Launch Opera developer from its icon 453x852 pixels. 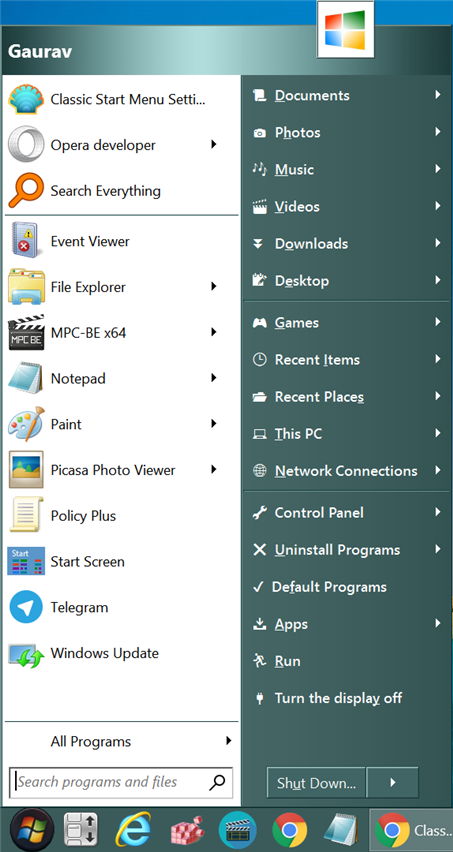26,145
